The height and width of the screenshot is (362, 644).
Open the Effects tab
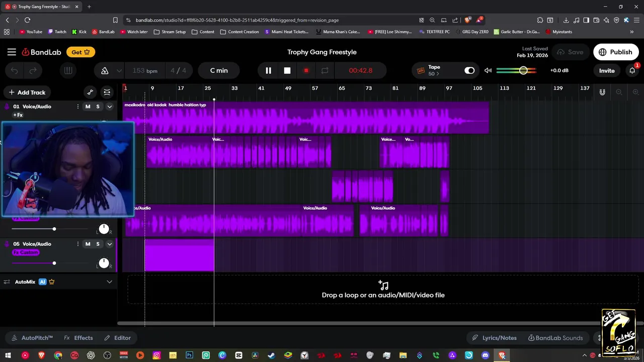78,338
